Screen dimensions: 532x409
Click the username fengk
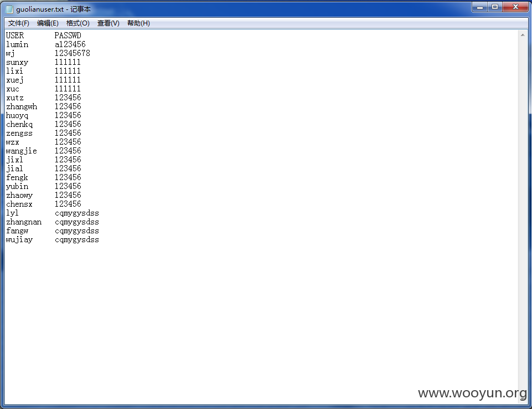tap(17, 177)
